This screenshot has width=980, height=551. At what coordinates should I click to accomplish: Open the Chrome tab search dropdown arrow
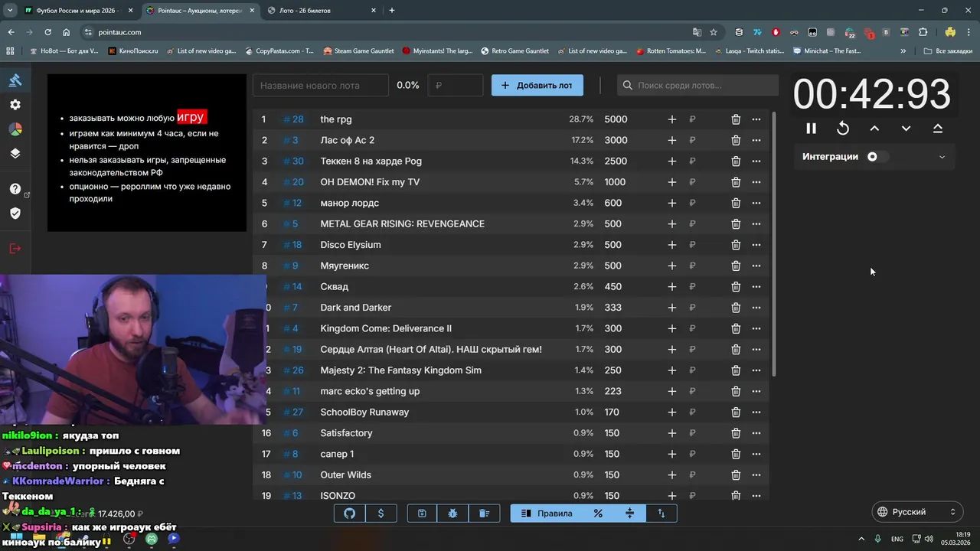click(x=10, y=11)
